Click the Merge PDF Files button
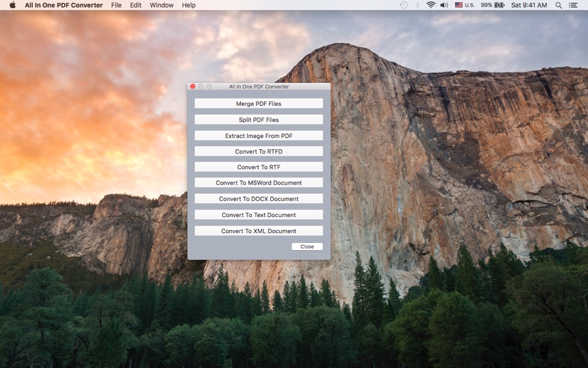Viewport: 588px width, 368px height. (259, 103)
